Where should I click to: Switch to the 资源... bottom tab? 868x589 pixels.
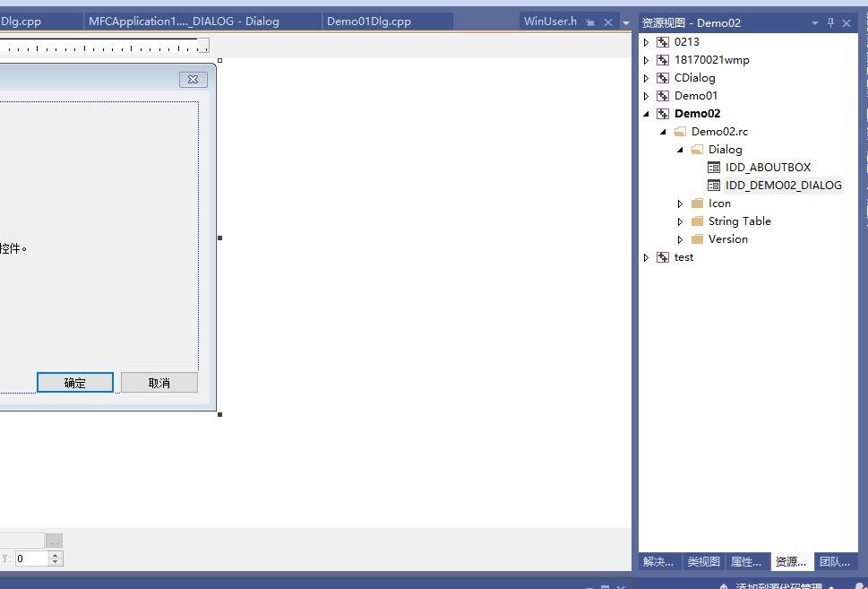point(792,562)
